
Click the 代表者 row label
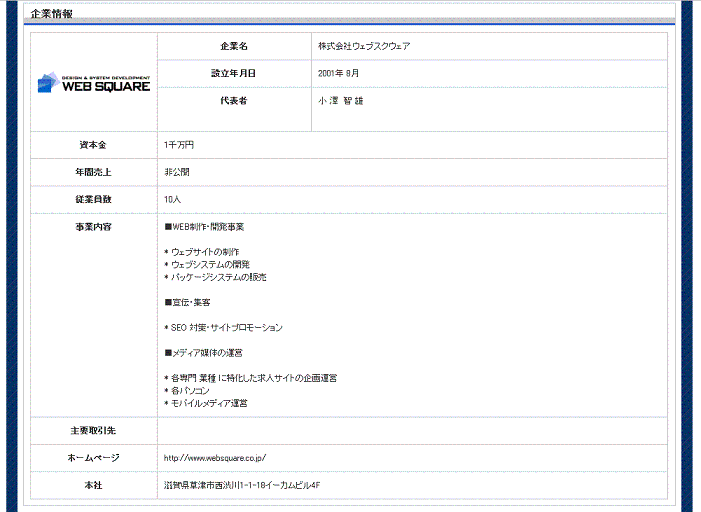coord(233,101)
